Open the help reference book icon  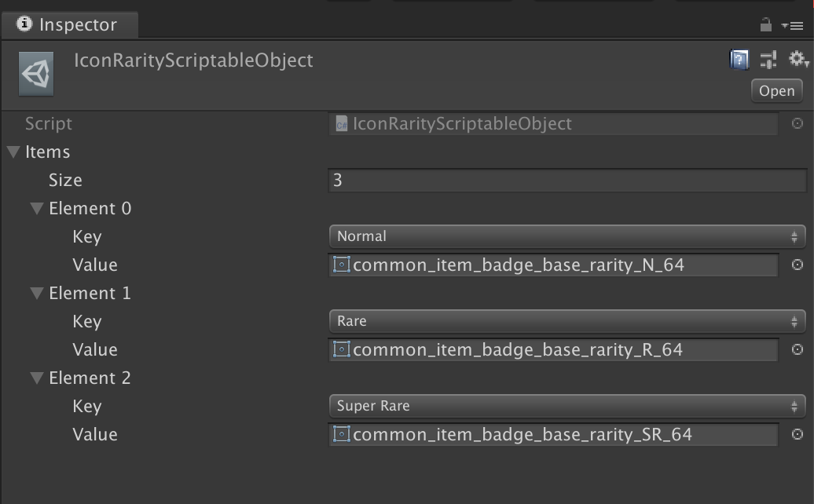point(739,60)
